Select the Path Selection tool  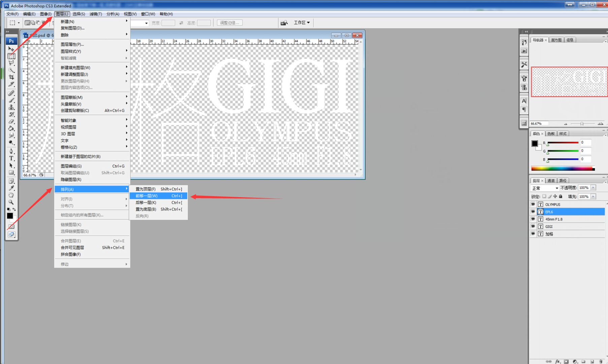tap(11, 165)
